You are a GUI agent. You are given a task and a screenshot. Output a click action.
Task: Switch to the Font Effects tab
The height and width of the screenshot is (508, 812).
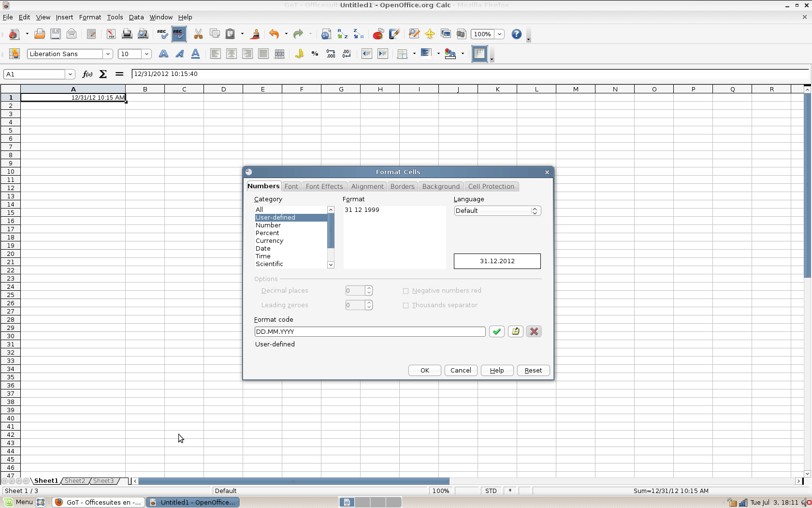324,186
